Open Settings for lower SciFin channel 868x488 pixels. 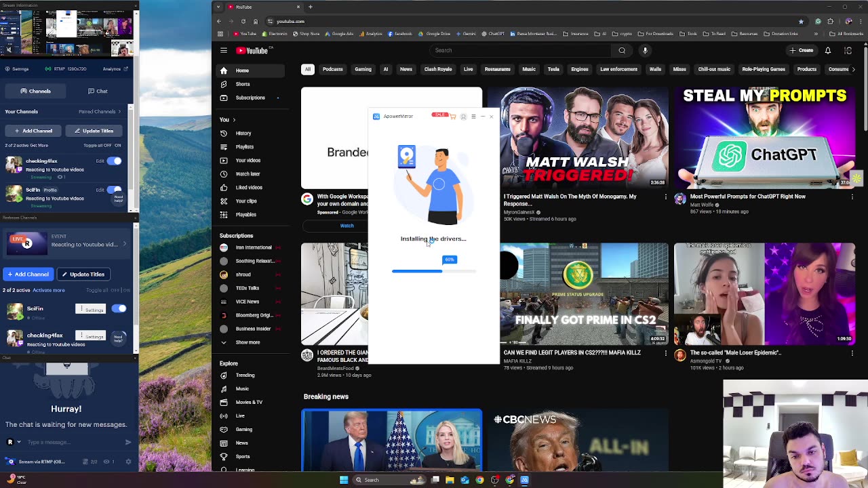pos(91,309)
